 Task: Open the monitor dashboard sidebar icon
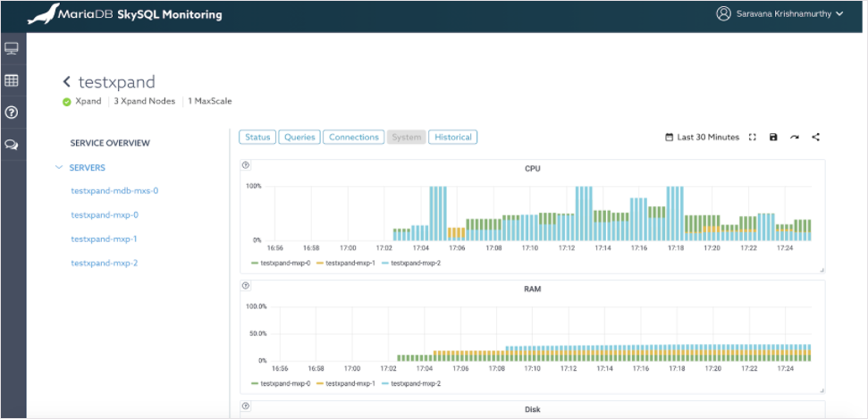12,48
